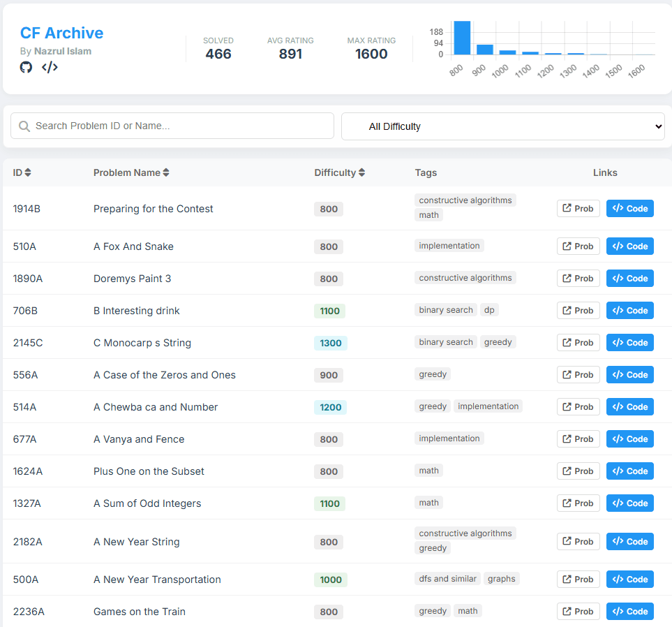
Task: Click problem ID 1914B
Action: point(27,209)
